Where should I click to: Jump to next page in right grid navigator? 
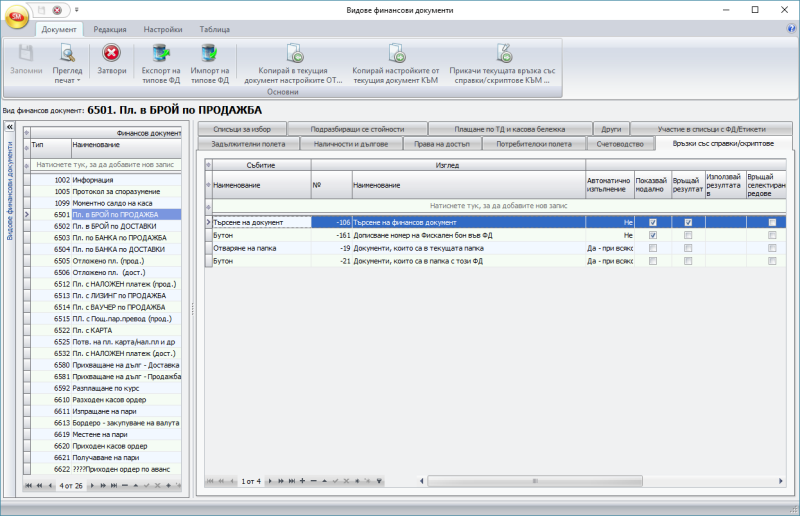281,481
